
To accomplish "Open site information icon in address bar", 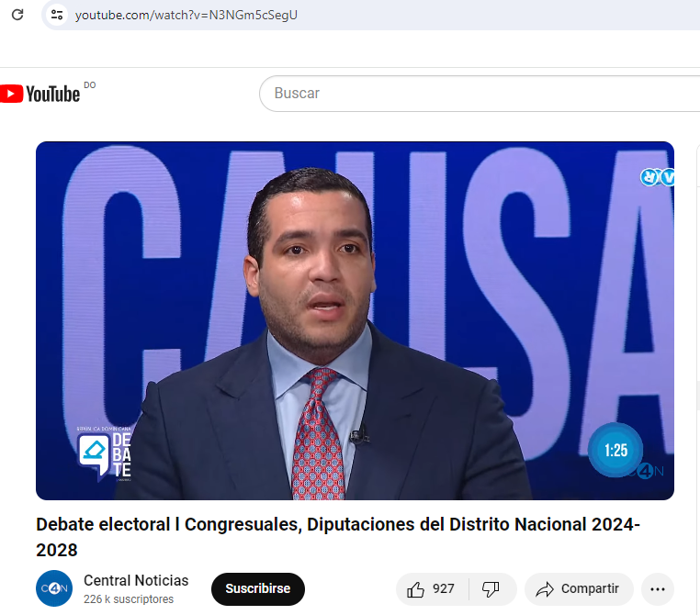I will tap(57, 15).
